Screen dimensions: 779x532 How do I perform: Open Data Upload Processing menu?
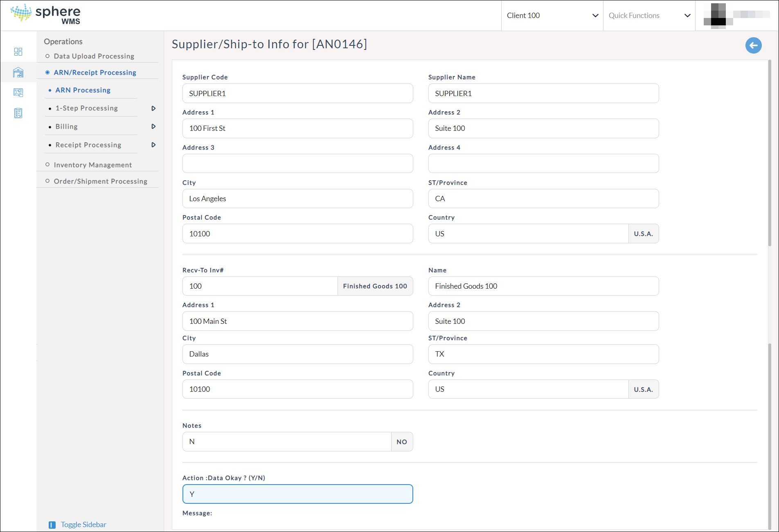(x=94, y=56)
